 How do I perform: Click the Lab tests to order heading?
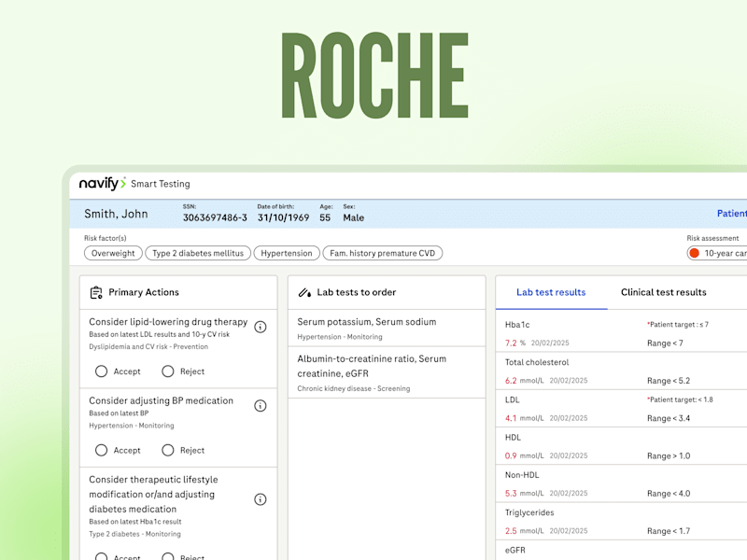tap(357, 292)
